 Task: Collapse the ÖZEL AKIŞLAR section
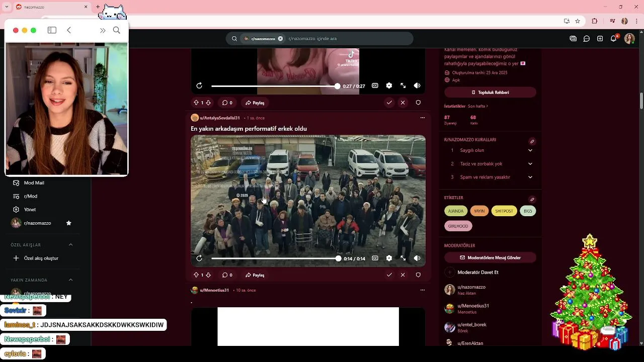coord(70,245)
